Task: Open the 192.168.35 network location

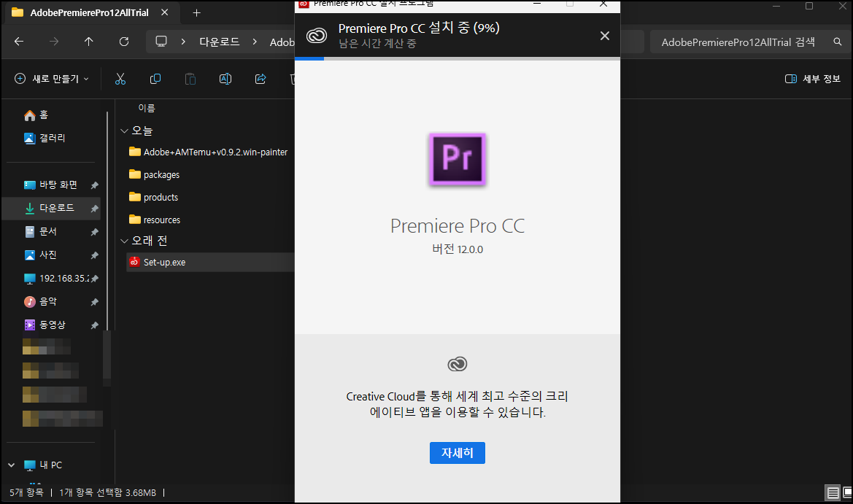Action: coord(57,279)
